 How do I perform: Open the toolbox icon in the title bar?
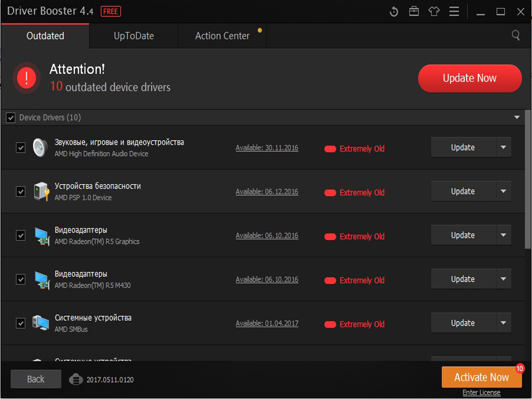coord(414,11)
